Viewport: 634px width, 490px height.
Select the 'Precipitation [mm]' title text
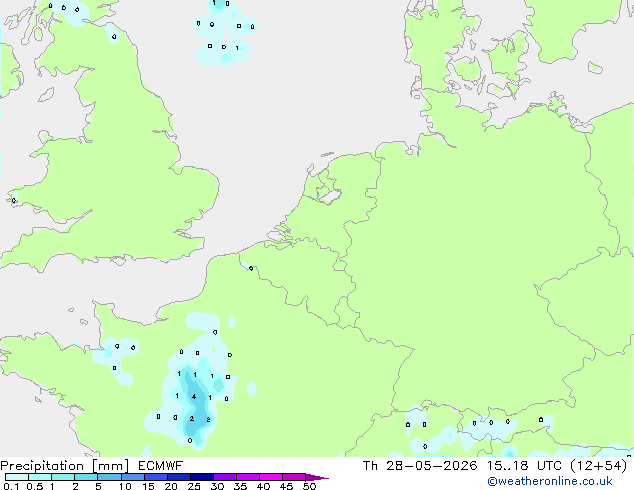point(65,466)
